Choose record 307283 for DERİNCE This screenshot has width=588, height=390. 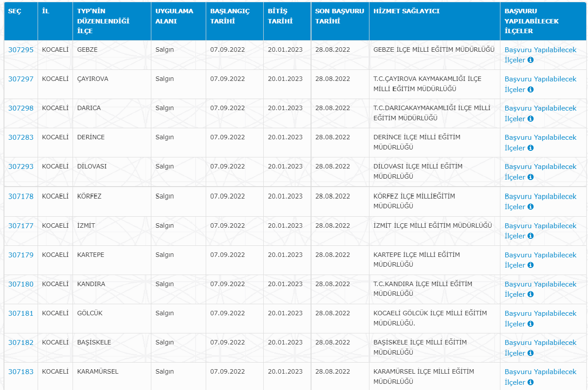[x=21, y=138]
